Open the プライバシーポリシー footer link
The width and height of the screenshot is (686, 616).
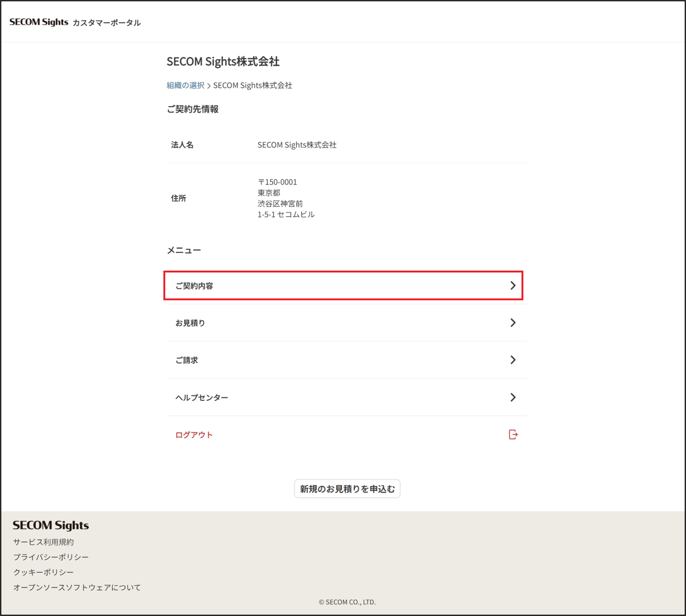pos(51,557)
